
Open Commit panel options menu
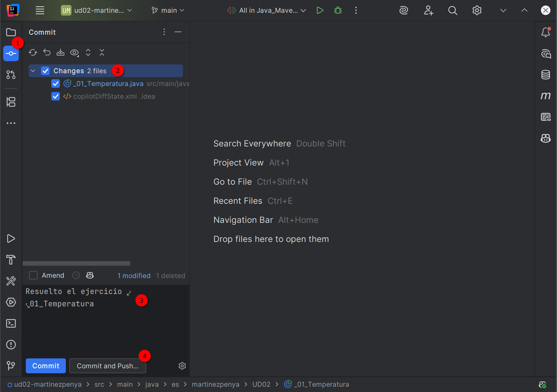pos(164,32)
